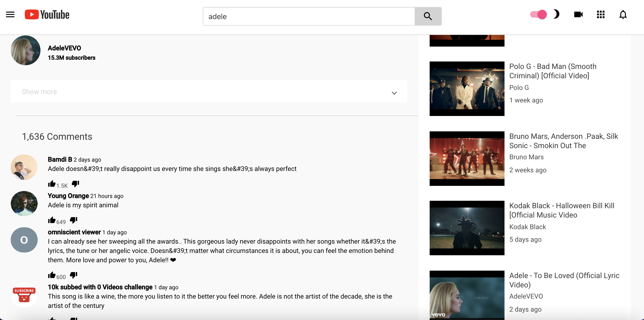Click the chevron next to Show more

click(394, 93)
